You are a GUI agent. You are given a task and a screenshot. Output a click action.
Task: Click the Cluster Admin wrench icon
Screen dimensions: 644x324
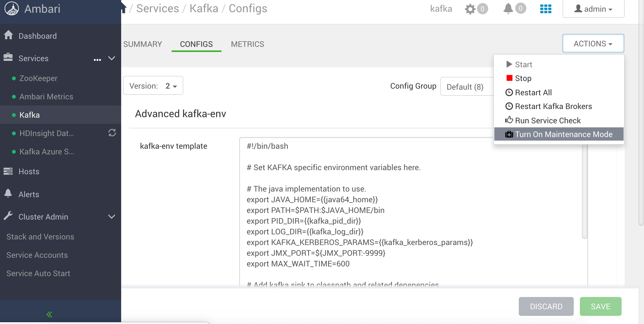(8, 216)
